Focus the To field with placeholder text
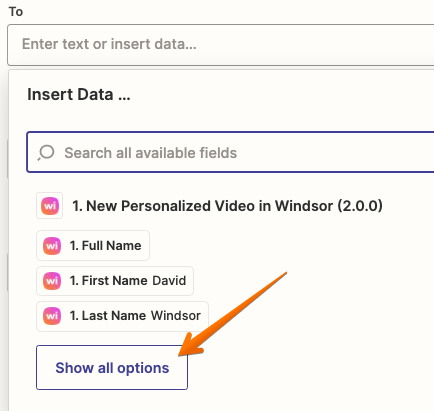Viewport: 434px width, 411px height. (221, 44)
